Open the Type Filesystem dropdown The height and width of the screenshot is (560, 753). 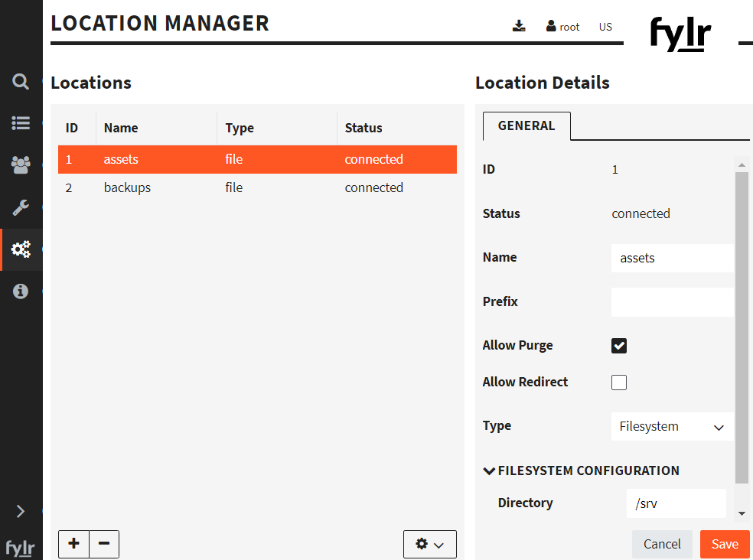click(672, 427)
